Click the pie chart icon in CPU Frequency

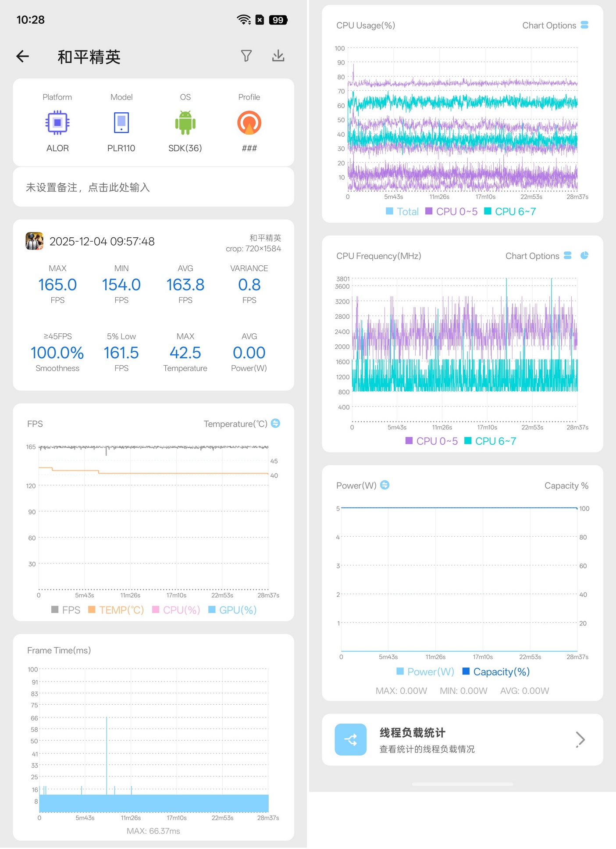(584, 256)
